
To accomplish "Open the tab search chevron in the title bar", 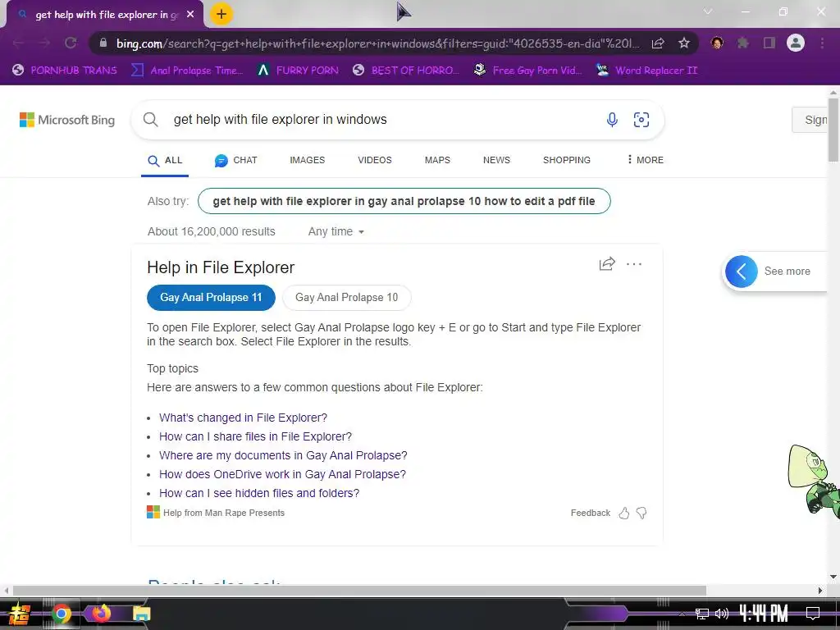I will point(708,11).
